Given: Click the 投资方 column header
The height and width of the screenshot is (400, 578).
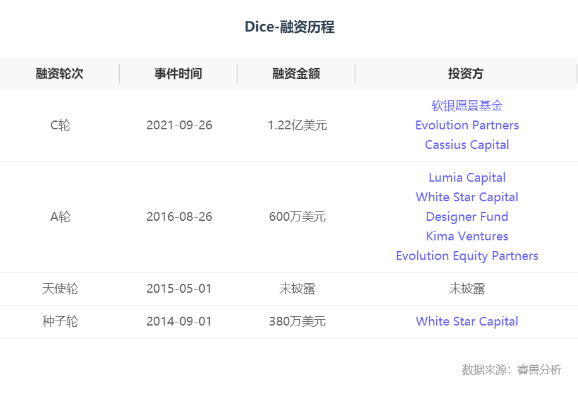Looking at the screenshot, I should (466, 74).
